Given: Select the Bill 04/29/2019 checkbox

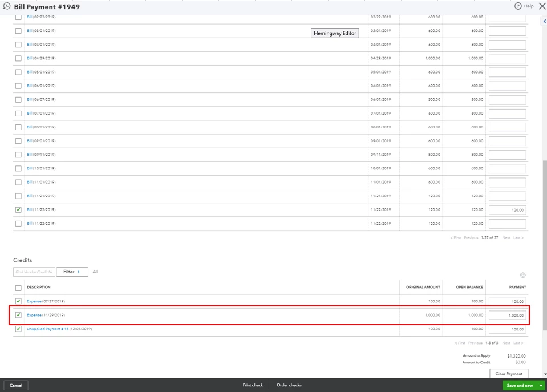Looking at the screenshot, I should click(x=18, y=58).
